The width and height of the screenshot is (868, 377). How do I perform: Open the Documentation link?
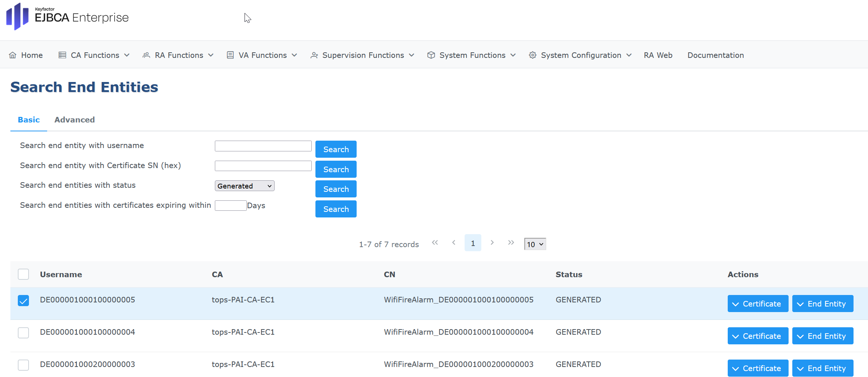tap(715, 55)
